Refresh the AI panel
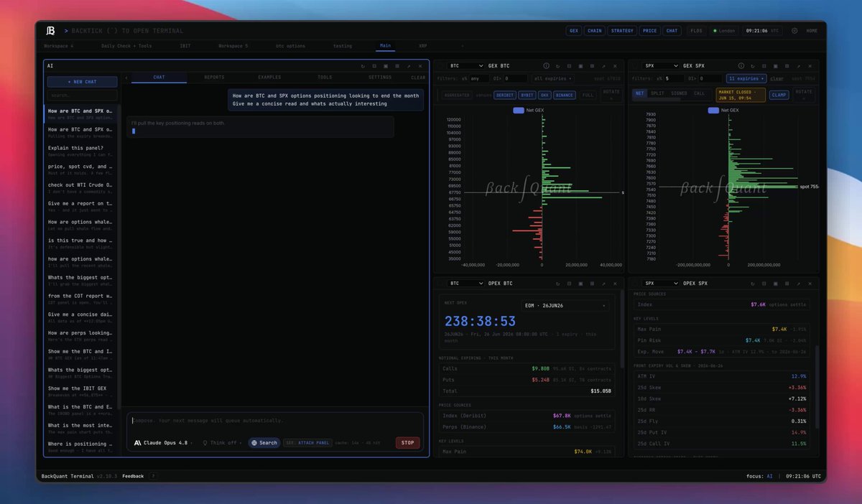 363,66
